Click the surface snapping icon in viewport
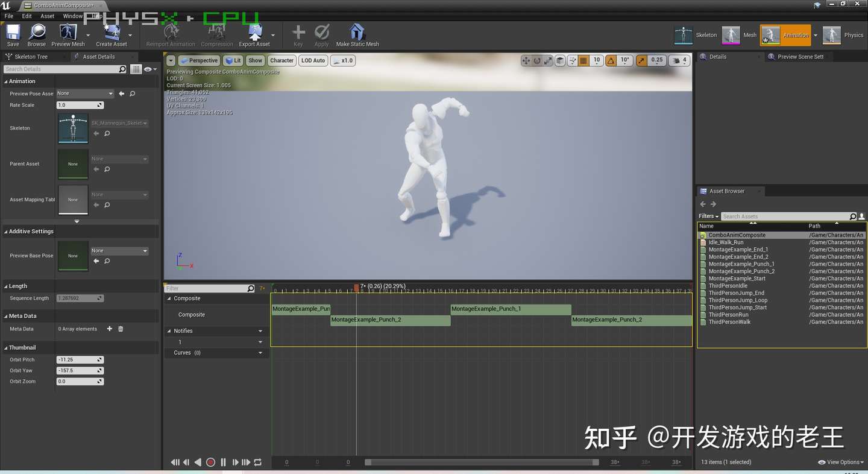 (571, 60)
